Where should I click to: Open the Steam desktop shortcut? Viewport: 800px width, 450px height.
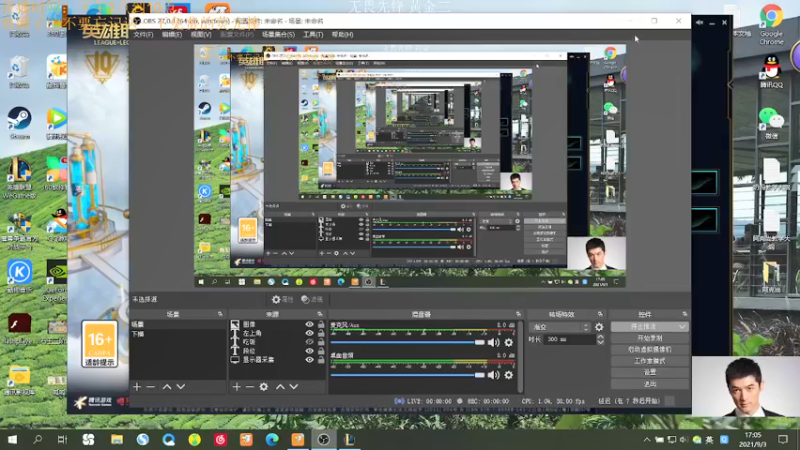(19, 122)
